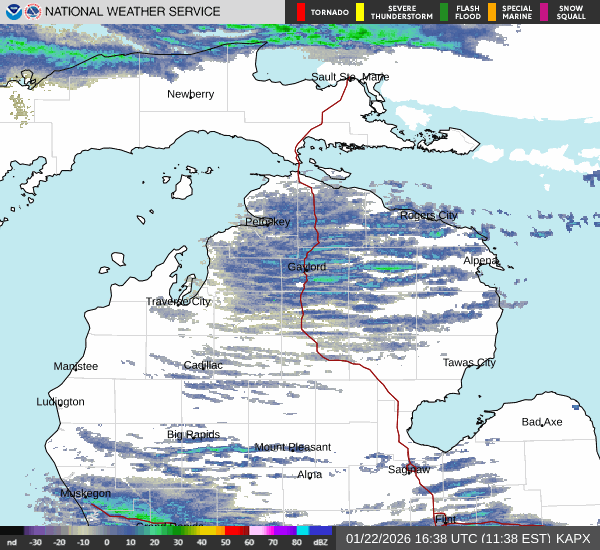Click the Alpena city label
This screenshot has width=600, height=550.
tap(480, 260)
